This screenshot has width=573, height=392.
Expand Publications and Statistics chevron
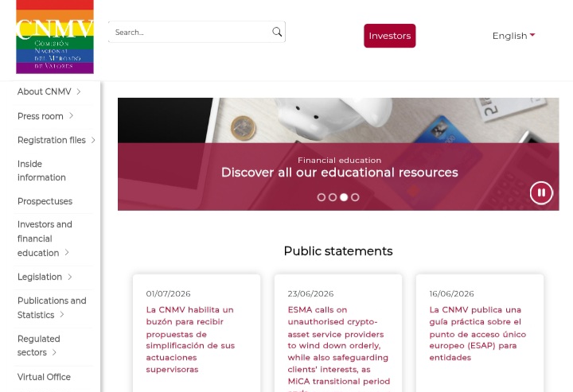(x=62, y=315)
